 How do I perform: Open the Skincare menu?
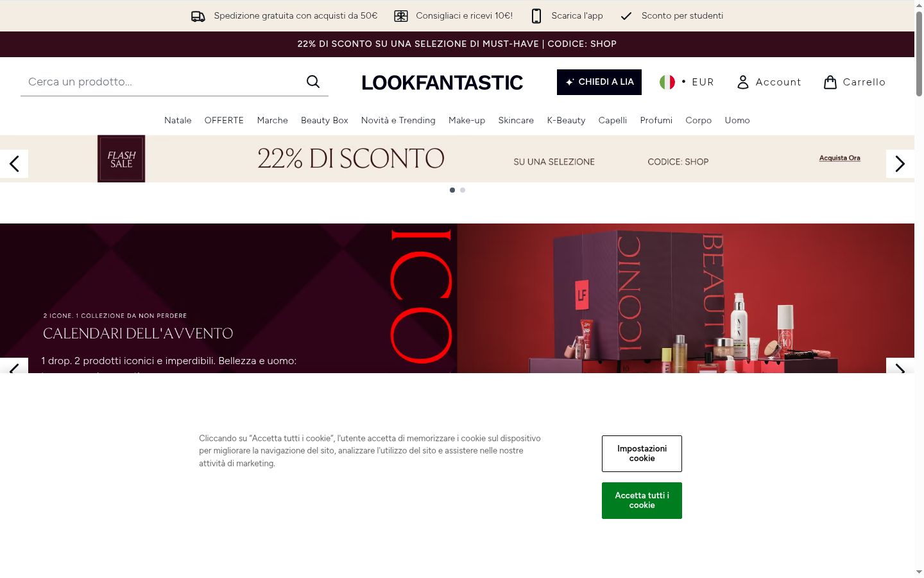[x=516, y=120]
